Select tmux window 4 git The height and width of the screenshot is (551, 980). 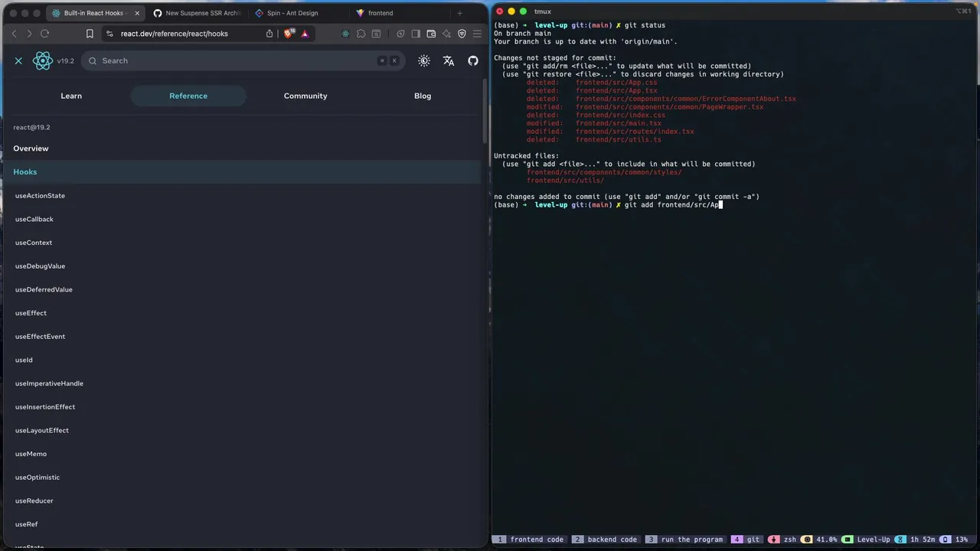coord(747,540)
